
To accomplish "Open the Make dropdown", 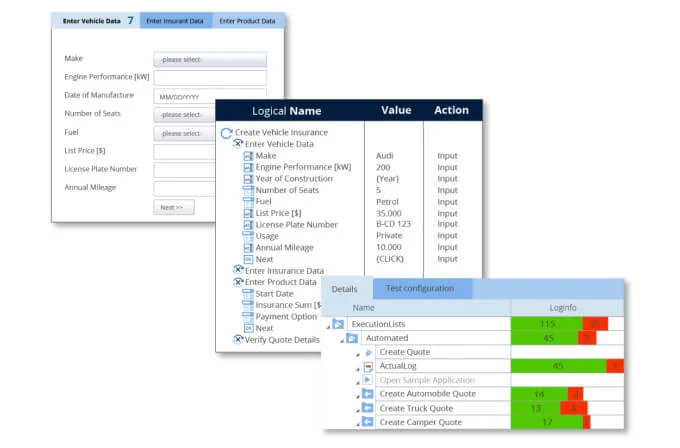I will point(210,59).
